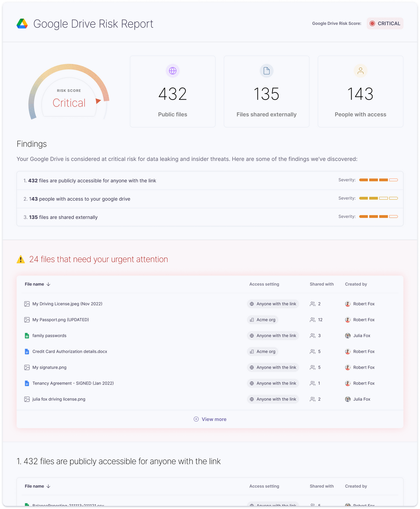Select finding 432 files are publicly accessible

point(210,180)
